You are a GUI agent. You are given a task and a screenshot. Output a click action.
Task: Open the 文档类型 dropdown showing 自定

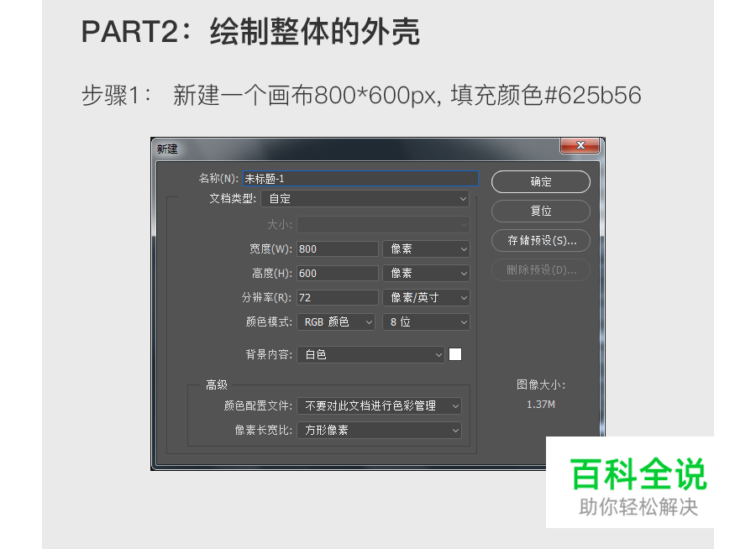coord(365,198)
